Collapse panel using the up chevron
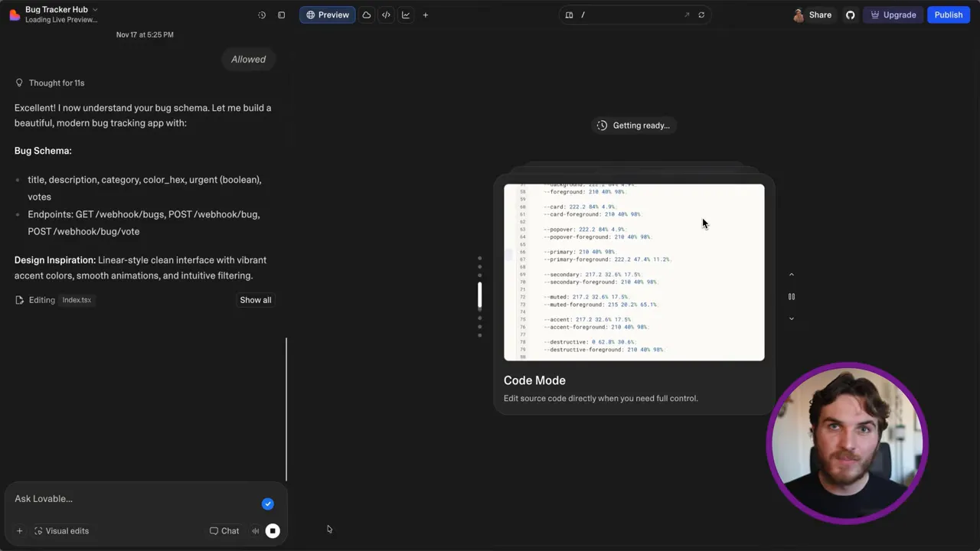980x551 pixels. pyautogui.click(x=791, y=274)
